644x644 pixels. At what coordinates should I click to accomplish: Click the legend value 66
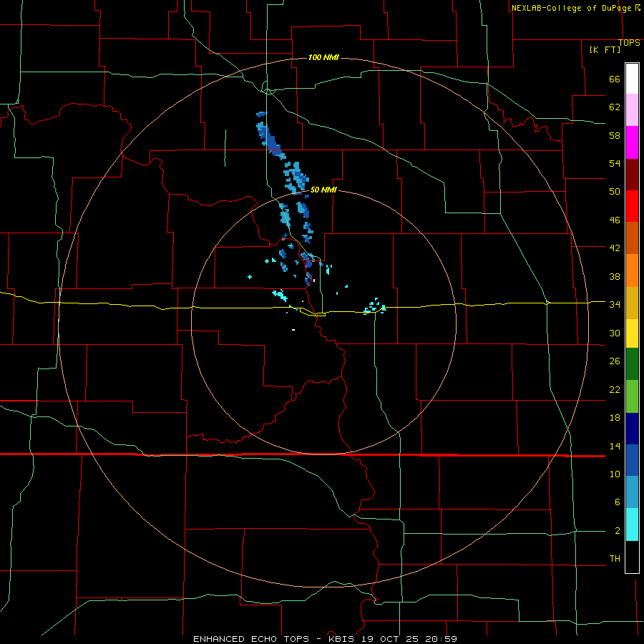[x=615, y=79]
